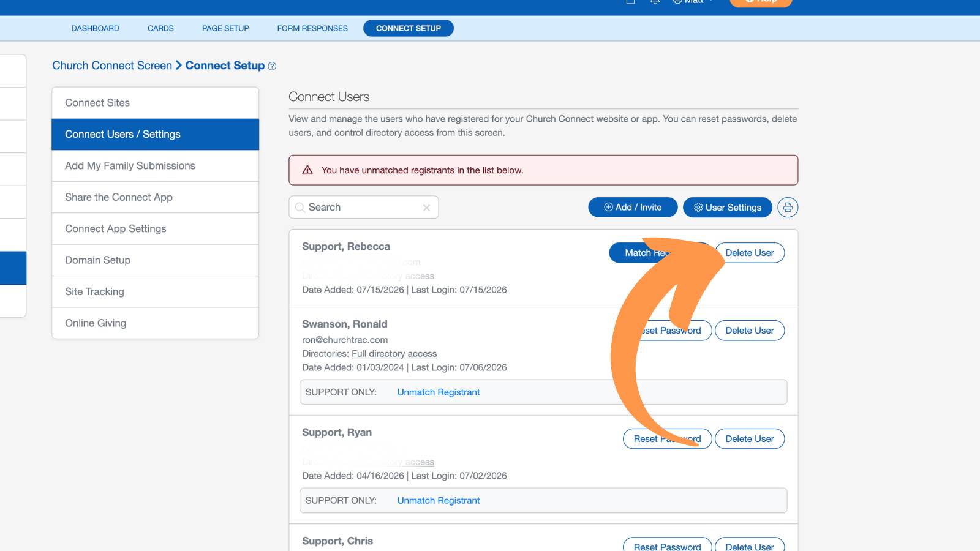
Task: Open the Page Setup tab
Action: (225, 28)
